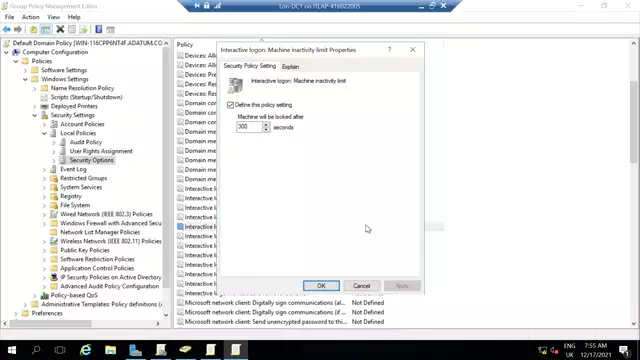640x360 pixels.
Task: Click the Back arrow toolbar icon
Action: 7,29
